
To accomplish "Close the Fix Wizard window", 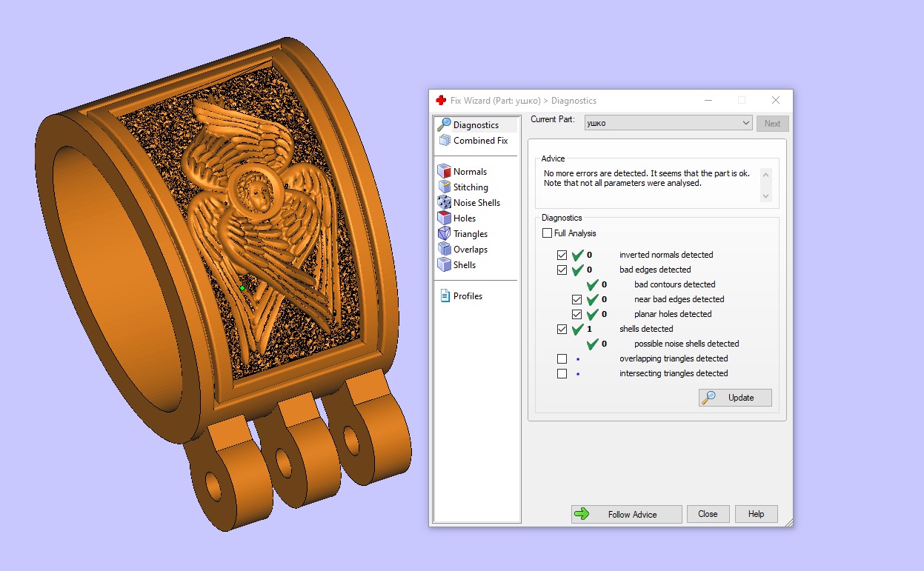I will pyautogui.click(x=775, y=100).
